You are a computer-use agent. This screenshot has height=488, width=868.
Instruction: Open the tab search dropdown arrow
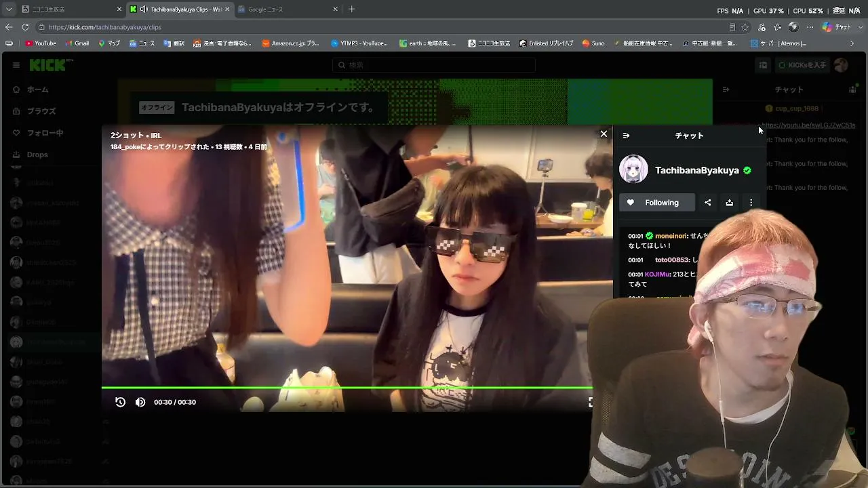point(9,9)
